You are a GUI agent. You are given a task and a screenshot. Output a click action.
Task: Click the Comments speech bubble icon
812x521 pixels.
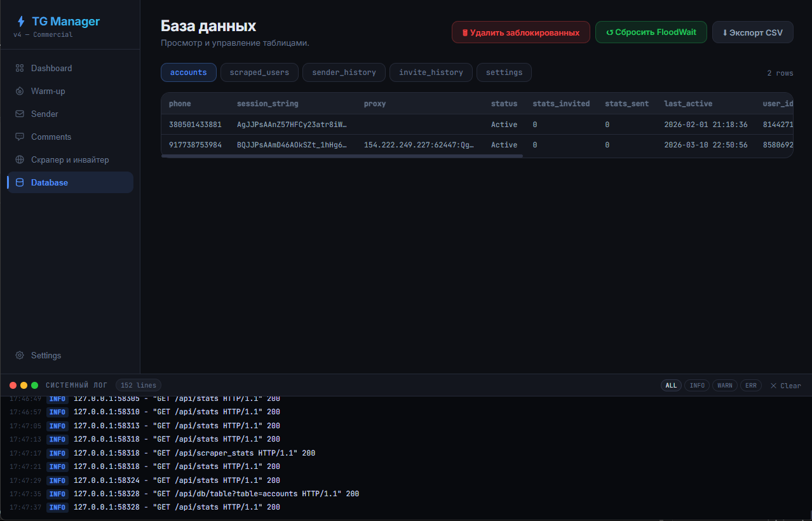tap(20, 137)
